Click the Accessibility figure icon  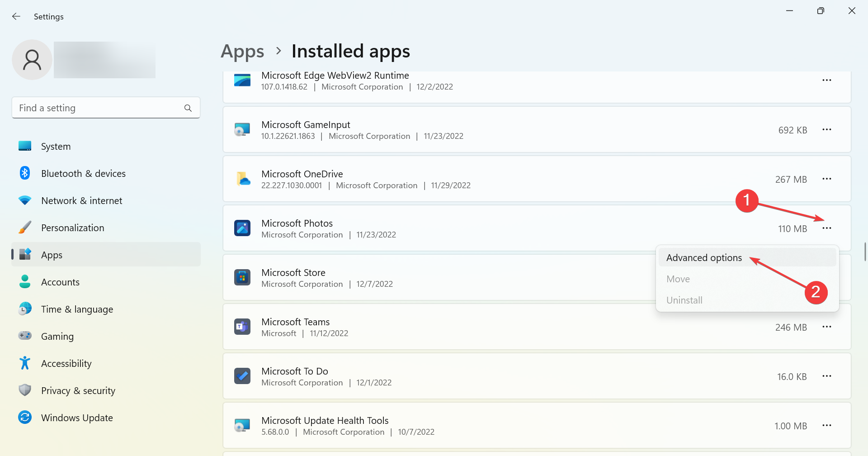tap(25, 363)
